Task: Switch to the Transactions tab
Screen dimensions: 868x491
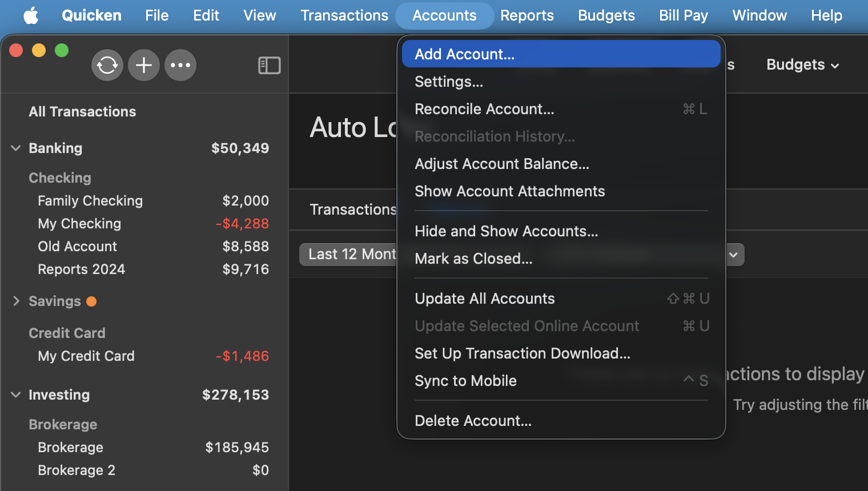Action: tap(352, 210)
